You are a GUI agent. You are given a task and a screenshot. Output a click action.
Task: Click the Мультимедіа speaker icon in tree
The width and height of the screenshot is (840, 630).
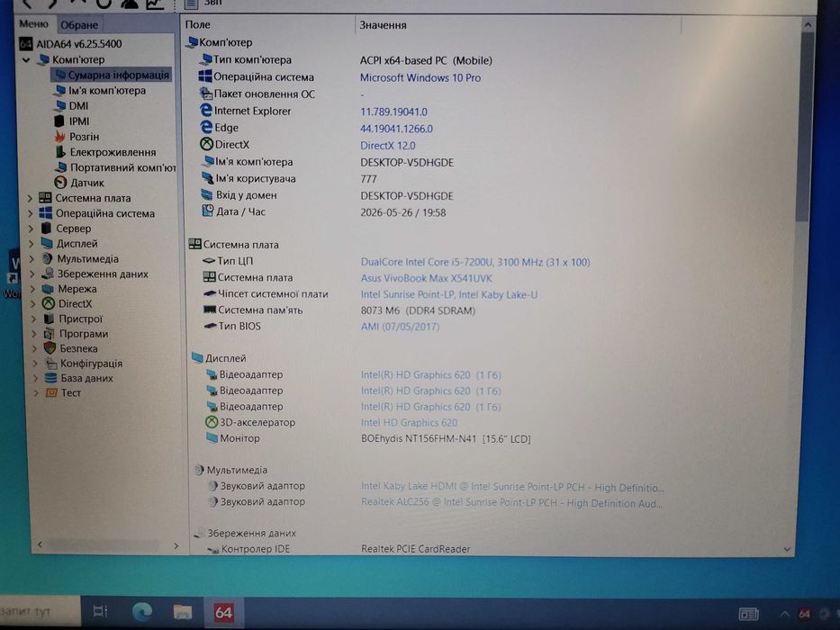tap(48, 258)
